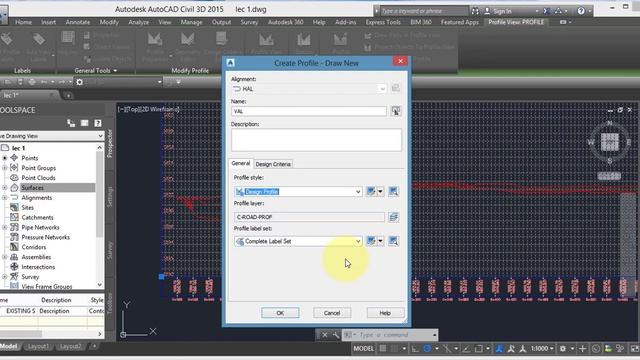
Task: Open the Profile style dropdown
Action: point(358,191)
